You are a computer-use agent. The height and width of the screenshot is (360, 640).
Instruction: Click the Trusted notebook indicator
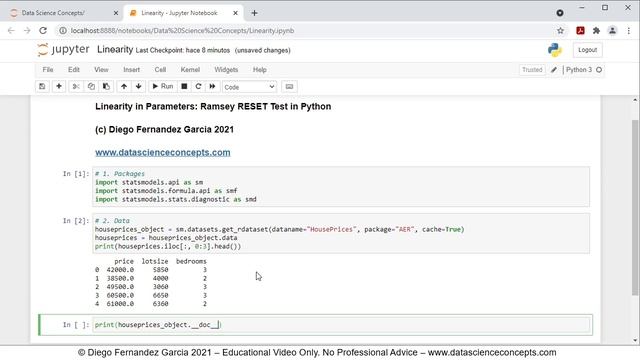(x=532, y=70)
